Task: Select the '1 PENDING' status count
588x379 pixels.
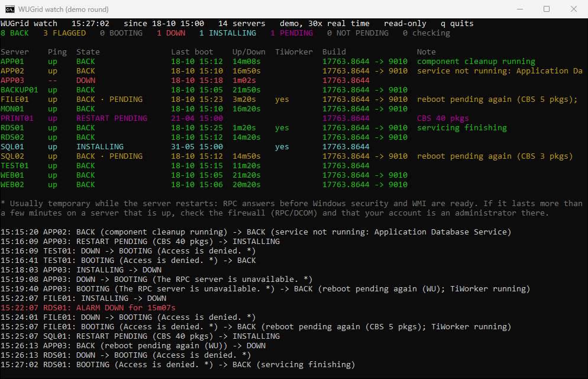Action: pos(292,33)
